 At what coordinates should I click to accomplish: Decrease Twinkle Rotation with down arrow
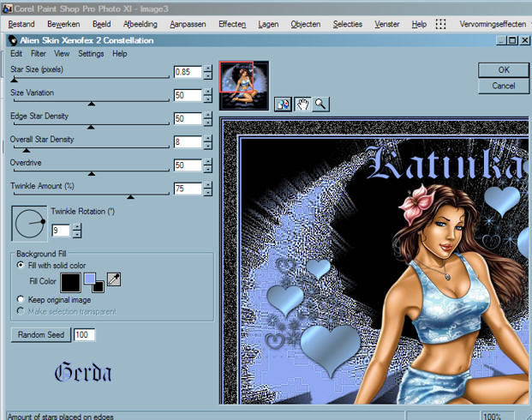coord(77,234)
